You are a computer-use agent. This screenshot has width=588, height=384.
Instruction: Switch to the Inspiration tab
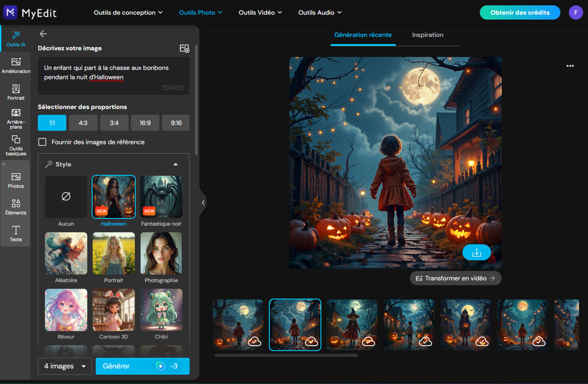pos(427,35)
